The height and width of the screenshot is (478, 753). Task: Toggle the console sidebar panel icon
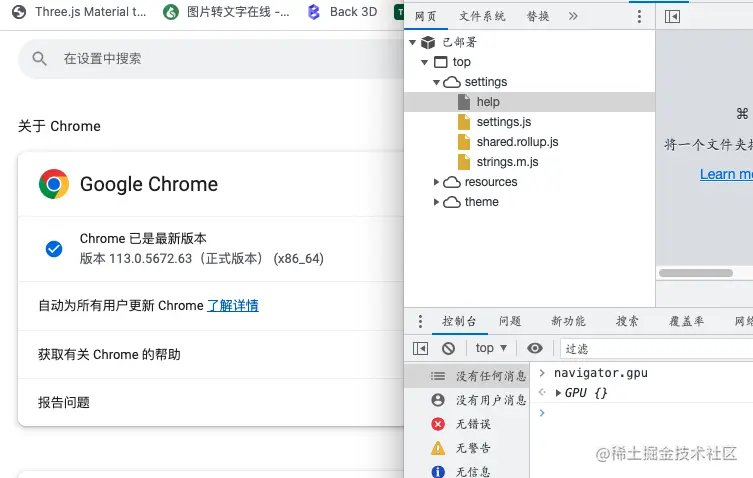coord(421,348)
